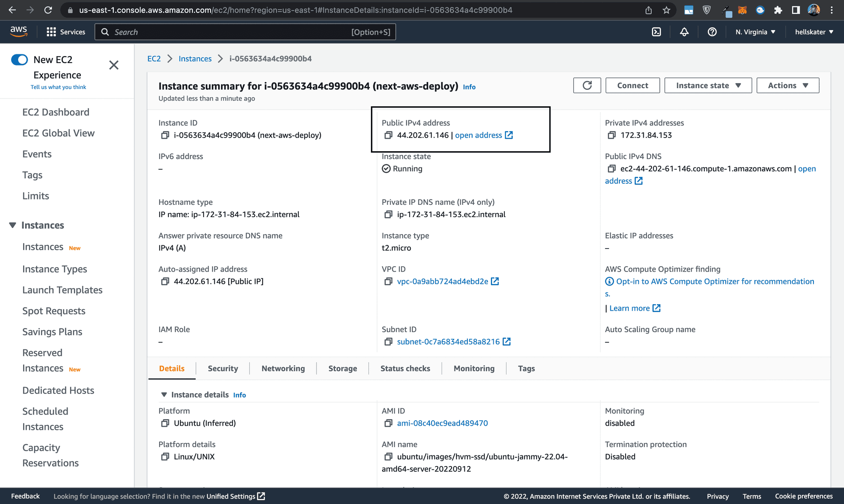Collapse the Instance details section
844x504 pixels.
(x=164, y=394)
